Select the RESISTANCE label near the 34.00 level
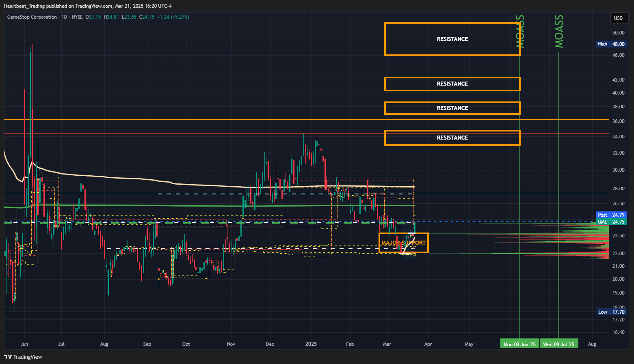Screen dimensions: 634x364 452,138
